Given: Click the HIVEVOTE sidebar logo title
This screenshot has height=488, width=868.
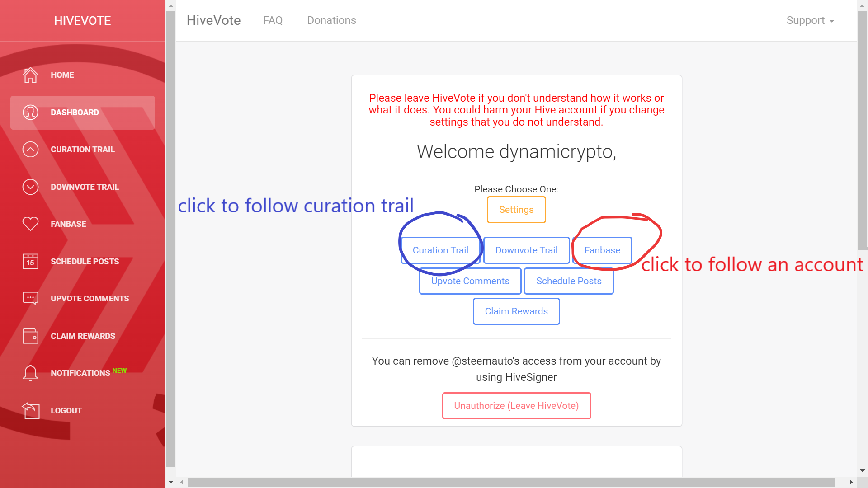Looking at the screenshot, I should (82, 21).
